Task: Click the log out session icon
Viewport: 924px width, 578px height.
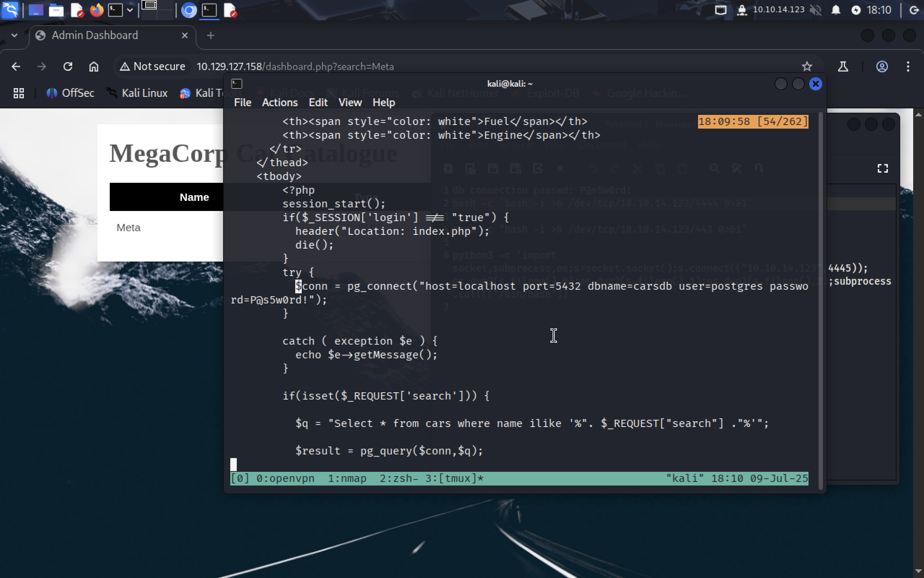Action: tap(915, 10)
